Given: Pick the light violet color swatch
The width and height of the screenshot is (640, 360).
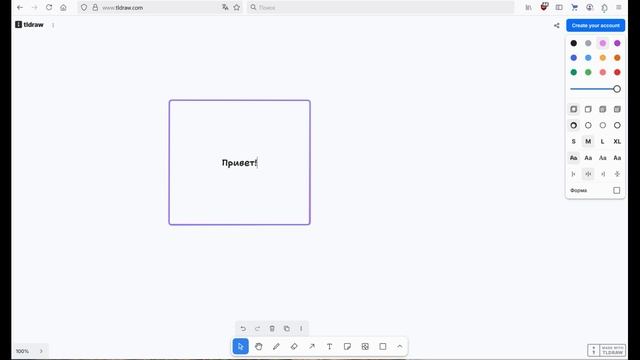Looking at the screenshot, I should click(603, 43).
